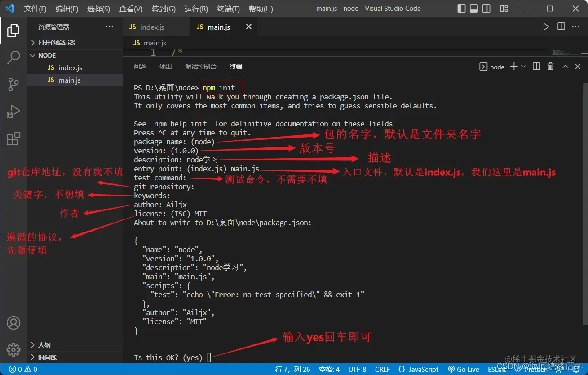Open the 查看(V) menu
This screenshot has width=588, height=375.
coord(131,9)
